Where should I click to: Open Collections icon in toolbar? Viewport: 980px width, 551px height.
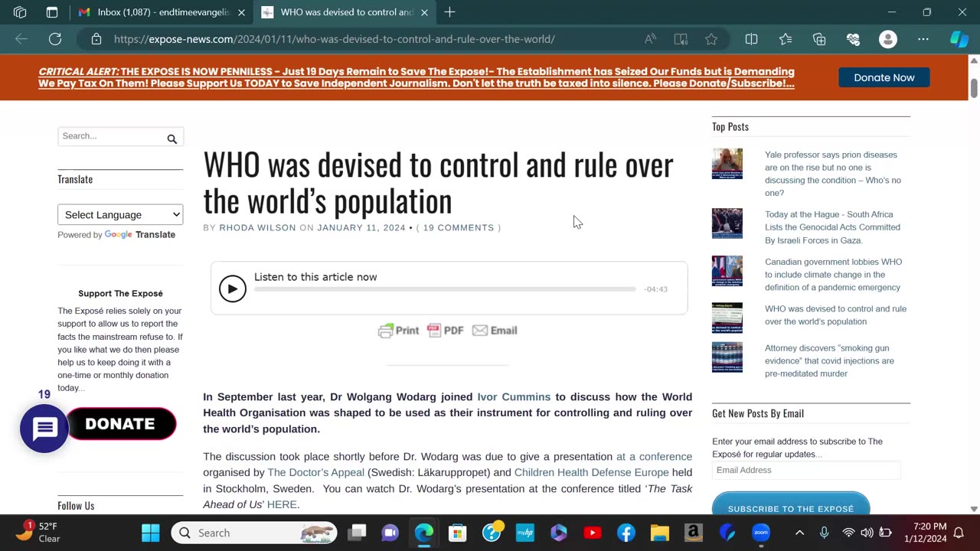819,39
